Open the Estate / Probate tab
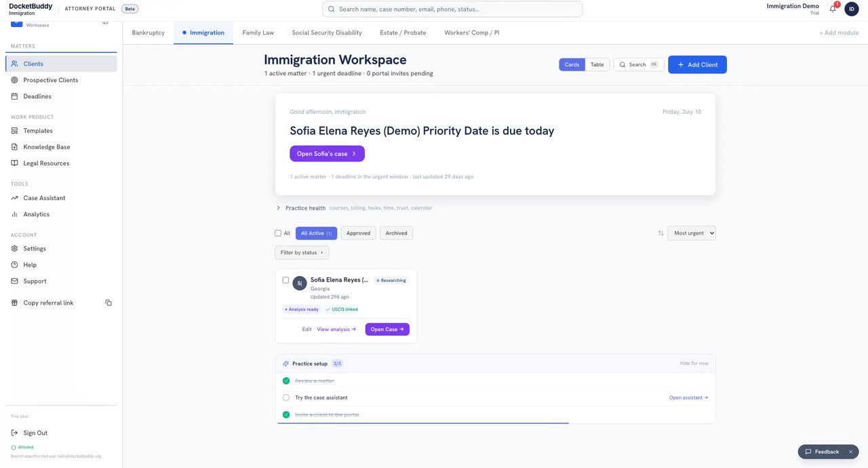 pos(403,33)
